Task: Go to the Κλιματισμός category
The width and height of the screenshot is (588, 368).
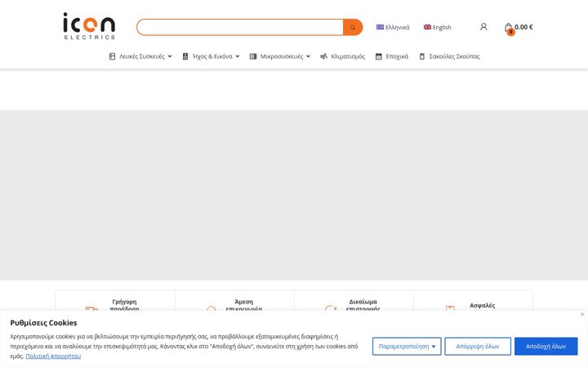Action: 348,56
